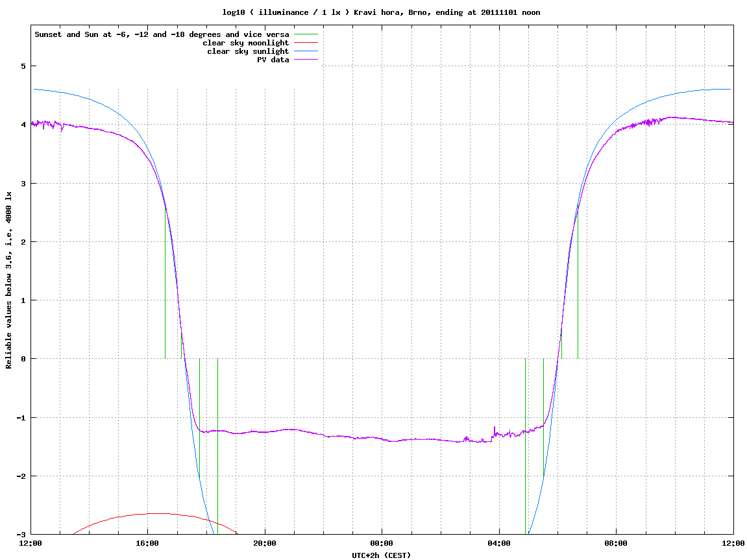Click the 'clear sky sunlight' legend label
Image resolution: width=747 pixels, height=560 pixels.
pyautogui.click(x=248, y=51)
